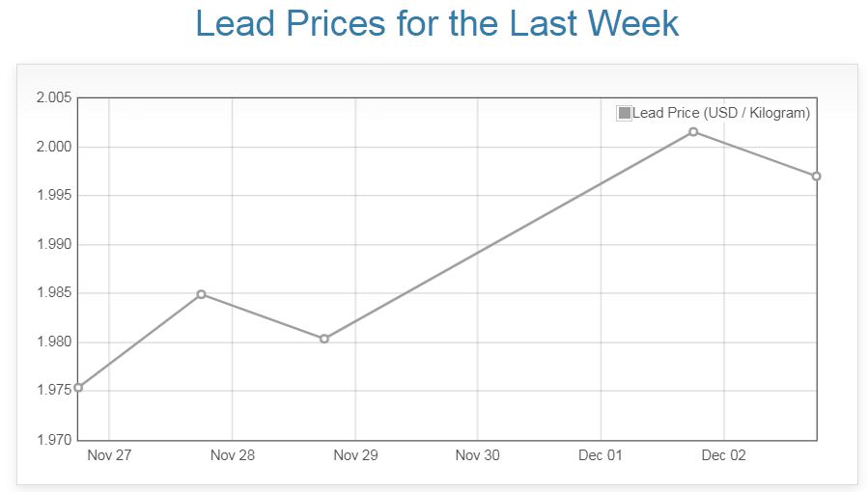Click the gray Lead Price legend swatch
868x492 pixels.
point(624,114)
